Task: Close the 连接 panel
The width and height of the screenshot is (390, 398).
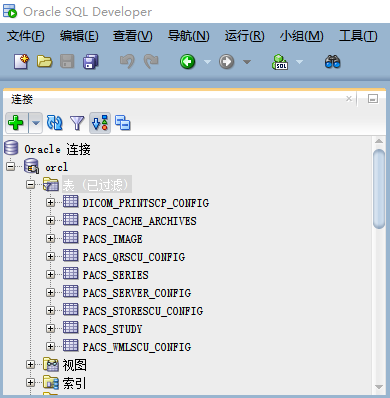Action: pos(349,99)
